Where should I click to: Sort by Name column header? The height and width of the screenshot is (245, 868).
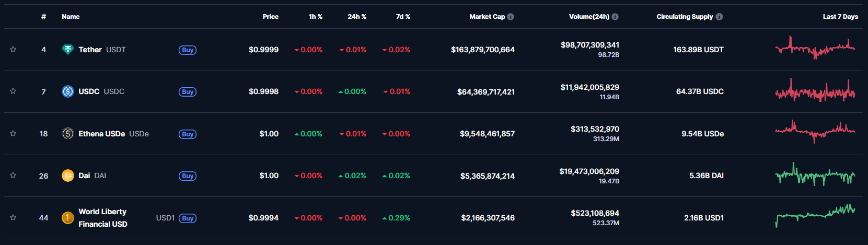[71, 17]
